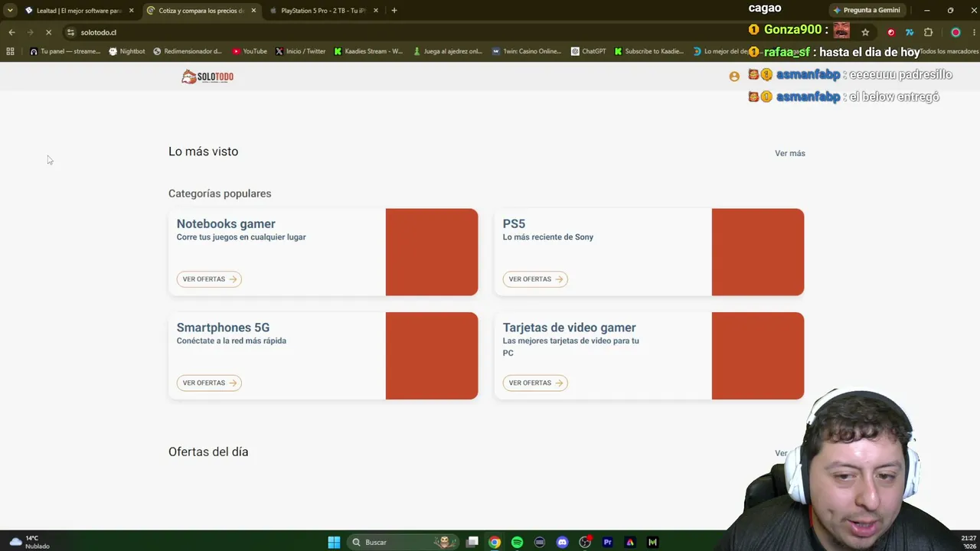Click Ver Ofertas for PS5

click(x=535, y=279)
